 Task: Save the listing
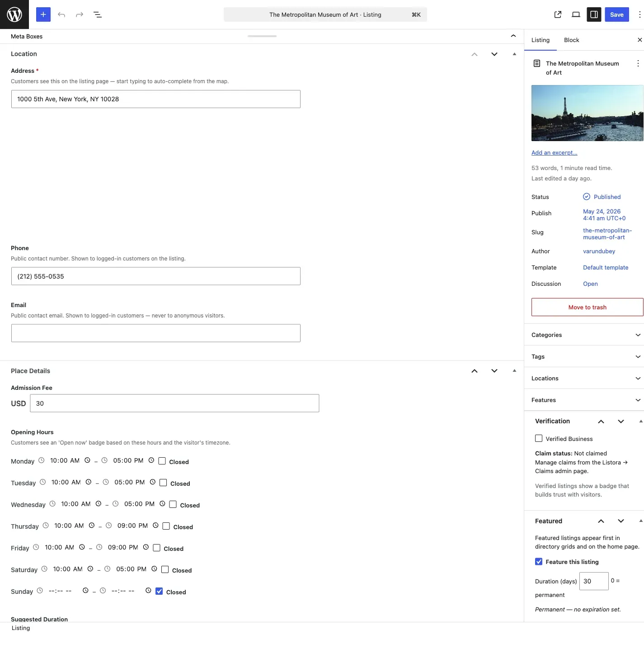tap(617, 14)
